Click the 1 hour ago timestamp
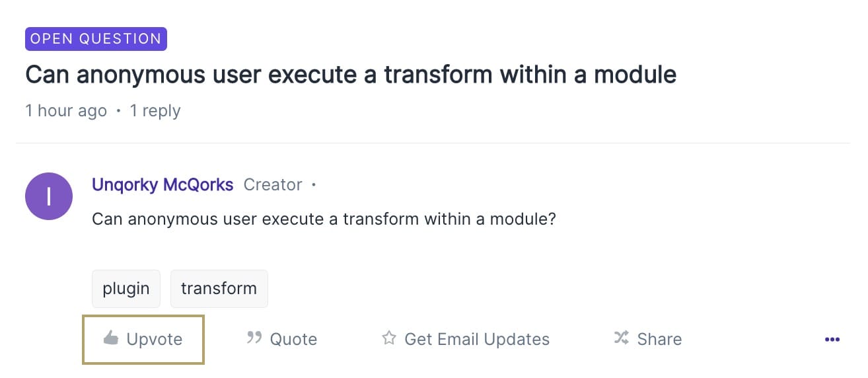 [x=66, y=110]
